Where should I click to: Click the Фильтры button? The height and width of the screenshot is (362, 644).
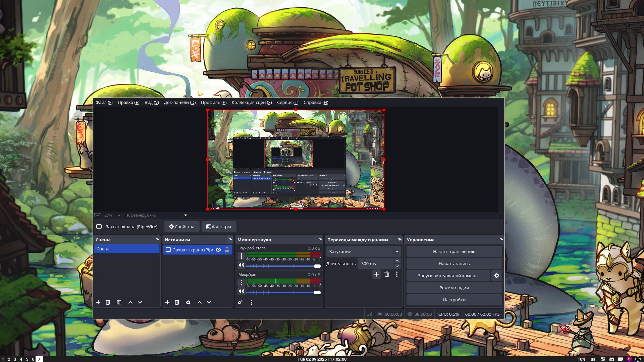(219, 227)
